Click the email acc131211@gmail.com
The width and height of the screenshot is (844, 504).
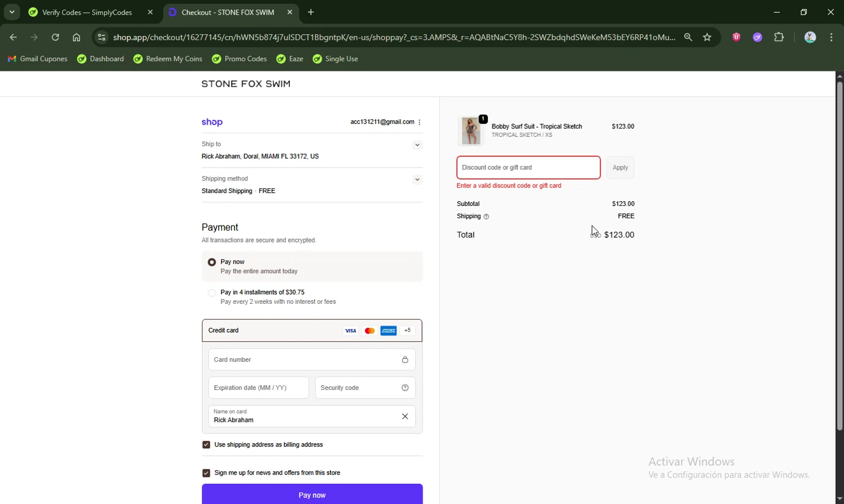382,122
